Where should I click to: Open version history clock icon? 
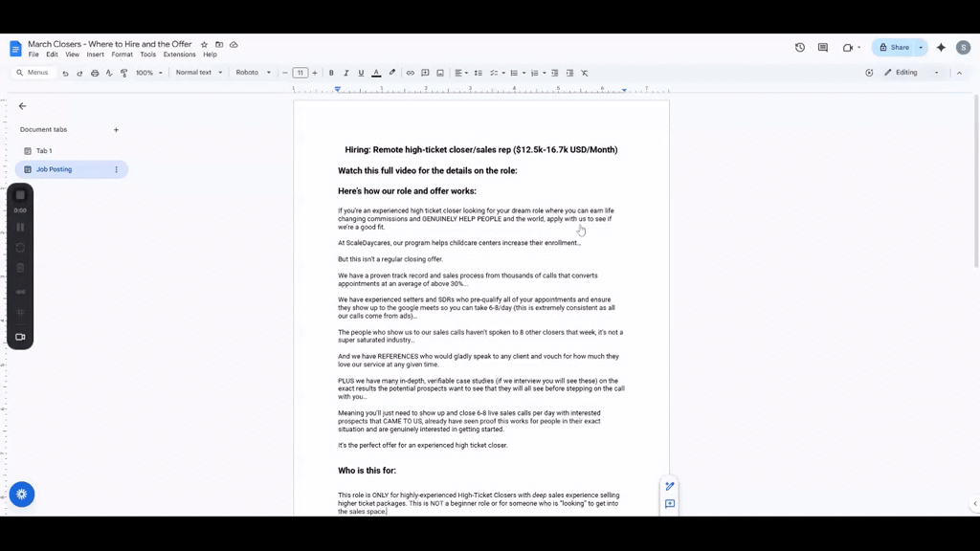[x=800, y=48]
